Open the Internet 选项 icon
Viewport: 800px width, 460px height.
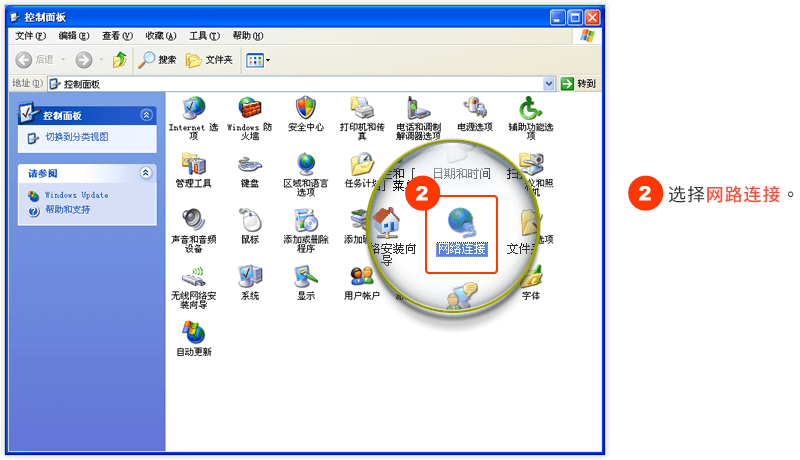[193, 108]
